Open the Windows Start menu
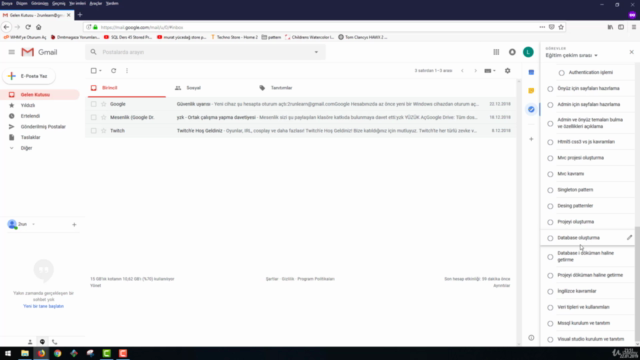The image size is (640, 360). point(8,353)
